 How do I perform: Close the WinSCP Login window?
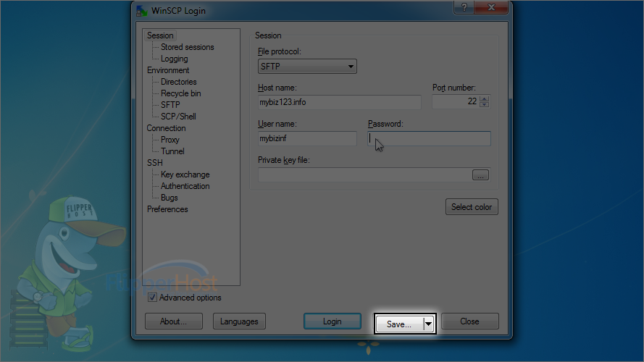tap(491, 7)
